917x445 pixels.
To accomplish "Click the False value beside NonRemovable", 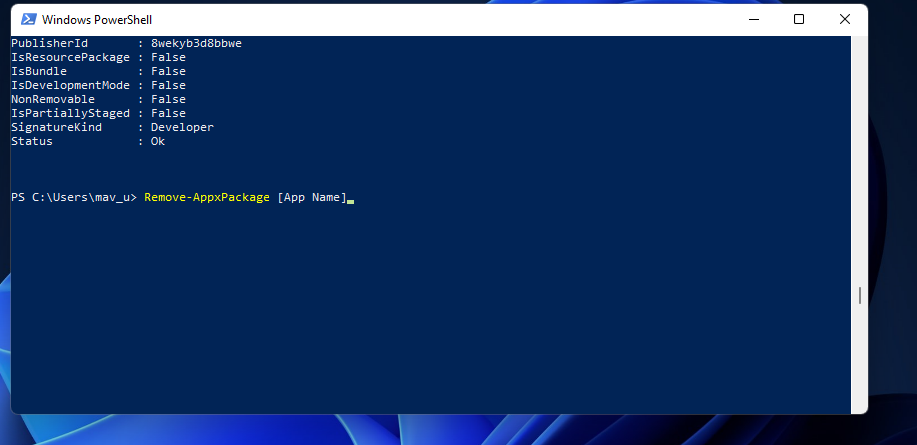I will (168, 99).
